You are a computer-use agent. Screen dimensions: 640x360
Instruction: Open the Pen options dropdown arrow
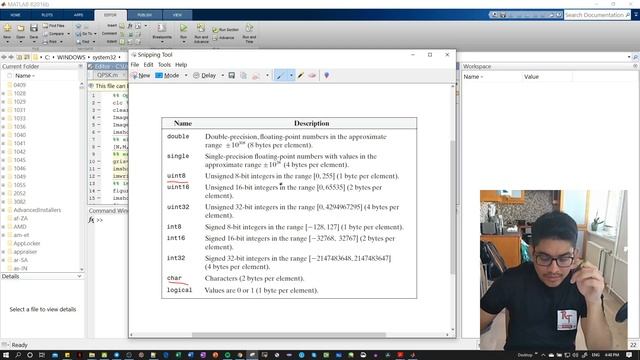[x=291, y=76]
